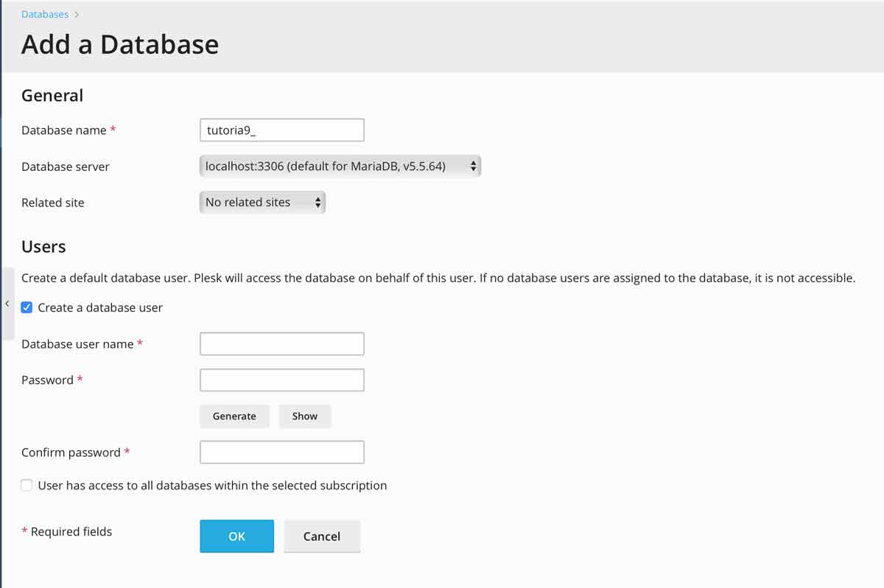
Task: Open the localhost:3306 database server dropdown
Action: point(339,166)
